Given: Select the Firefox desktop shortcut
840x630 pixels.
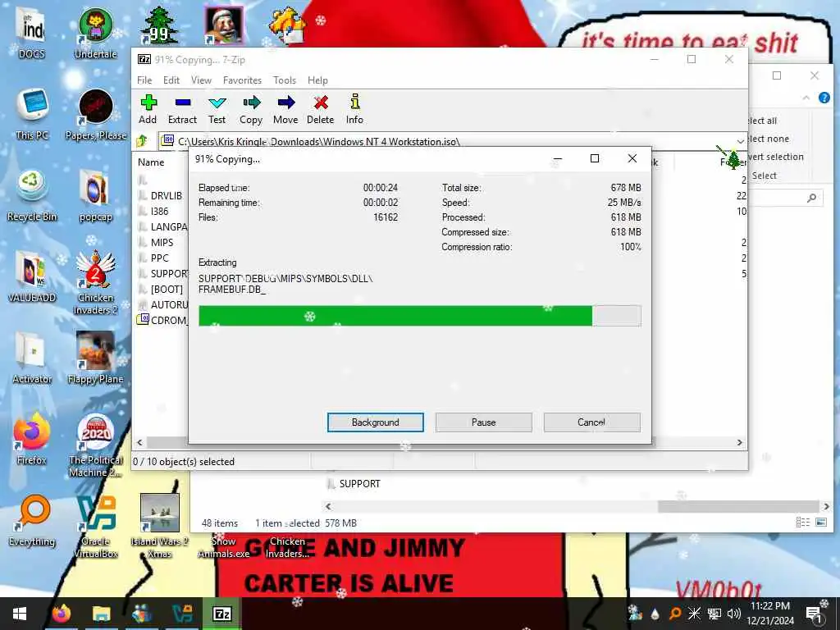Looking at the screenshot, I should tap(32, 440).
